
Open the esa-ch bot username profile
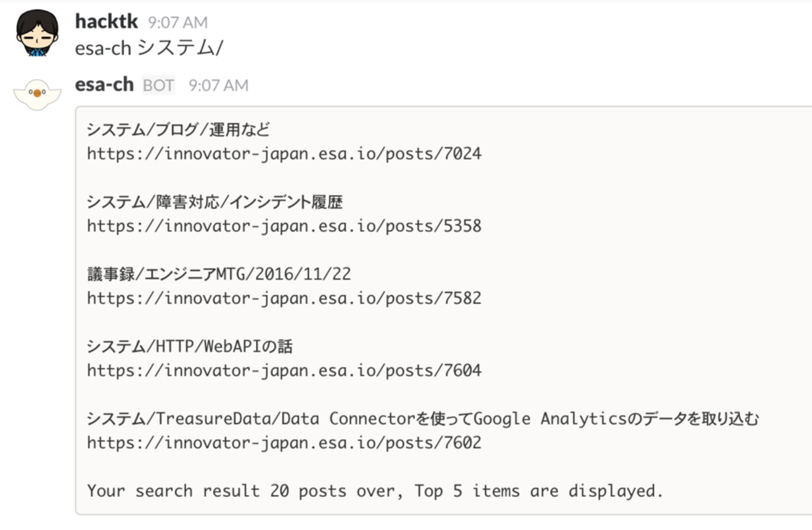pos(104,84)
